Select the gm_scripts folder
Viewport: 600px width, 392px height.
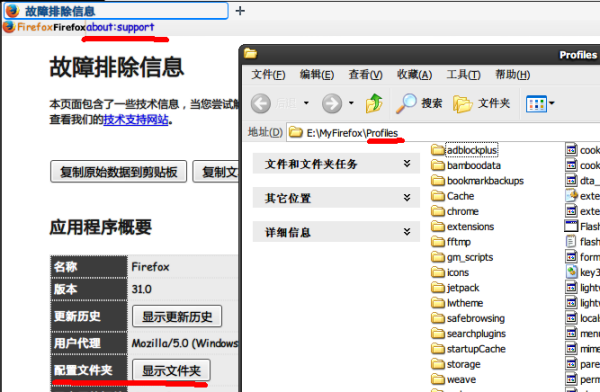[462, 257]
